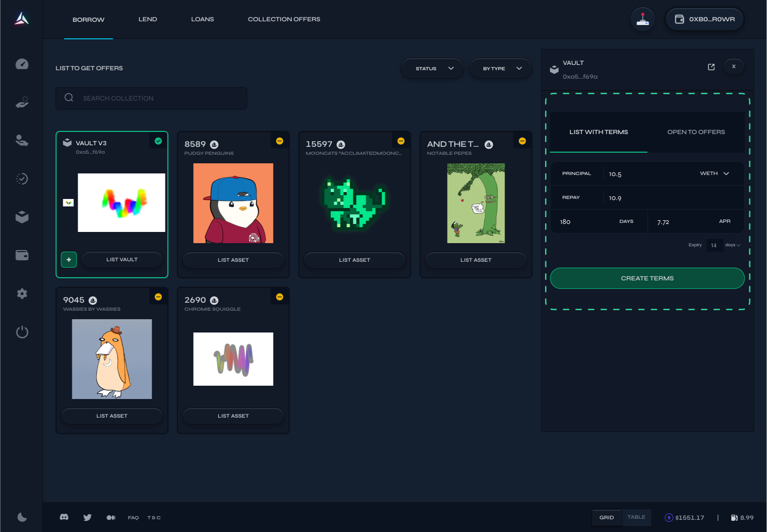This screenshot has height=532, width=767.
Task: Expand the Status filter dropdown
Action: pyautogui.click(x=432, y=69)
